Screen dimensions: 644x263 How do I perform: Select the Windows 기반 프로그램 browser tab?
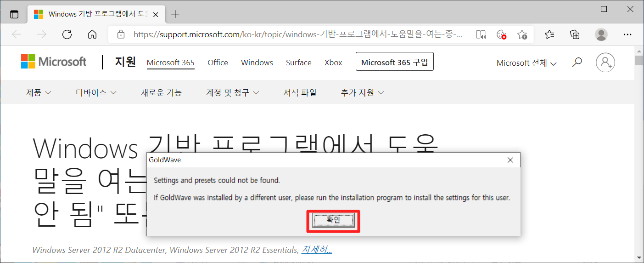point(96,14)
